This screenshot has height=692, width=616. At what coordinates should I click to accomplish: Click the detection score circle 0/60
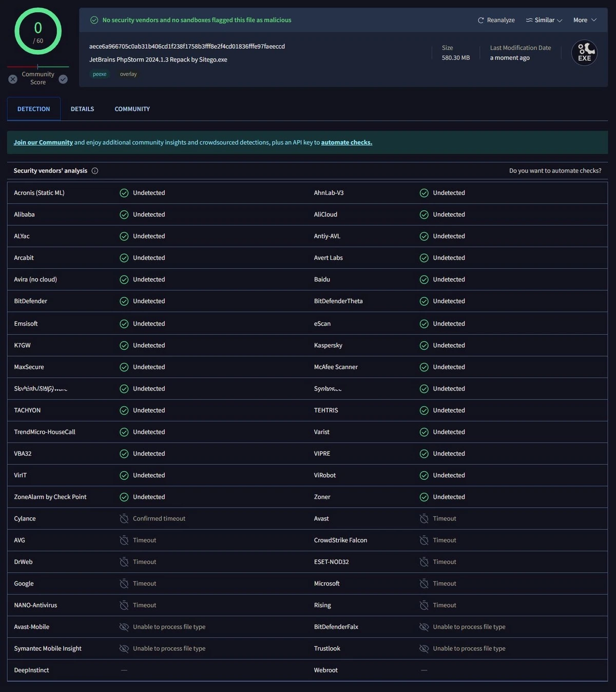tap(38, 31)
